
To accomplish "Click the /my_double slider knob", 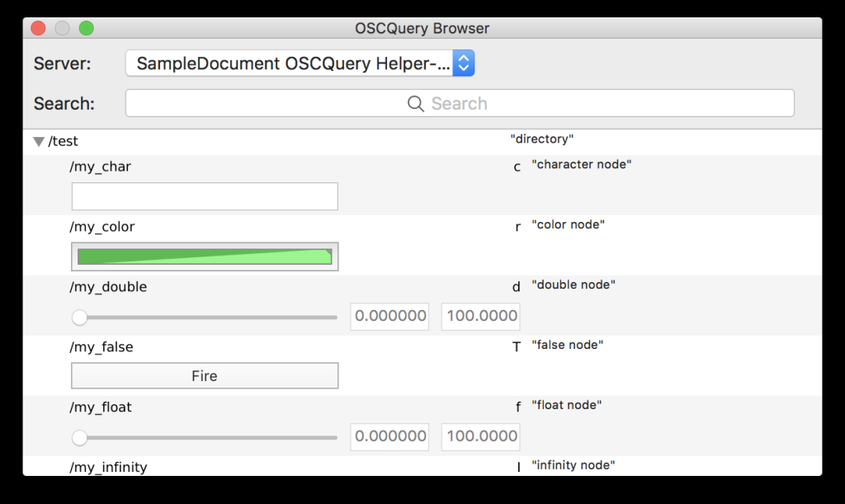I will click(79, 317).
